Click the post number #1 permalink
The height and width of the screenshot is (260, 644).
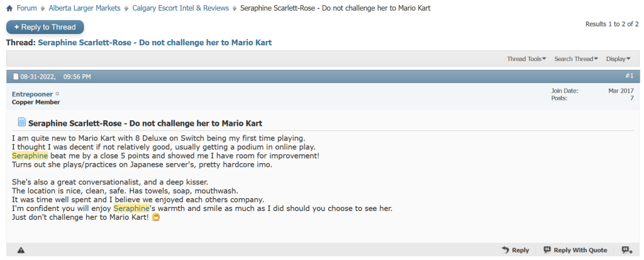tap(629, 76)
